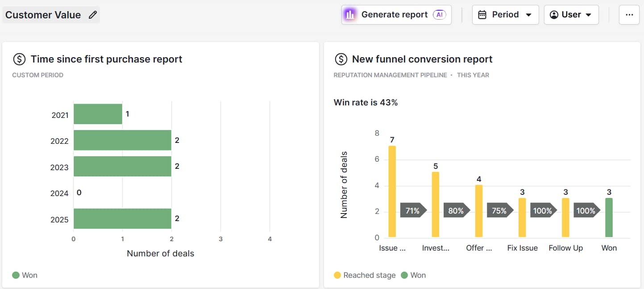This screenshot has height=289, width=644.
Task: Open the Period dropdown
Action: [x=506, y=15]
